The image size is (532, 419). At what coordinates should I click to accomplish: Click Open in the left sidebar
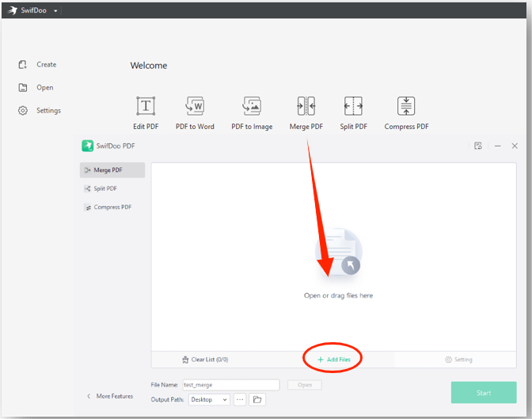[36, 88]
